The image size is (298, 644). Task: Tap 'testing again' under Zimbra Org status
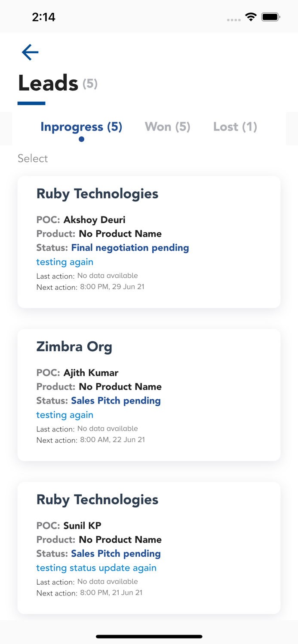click(65, 415)
